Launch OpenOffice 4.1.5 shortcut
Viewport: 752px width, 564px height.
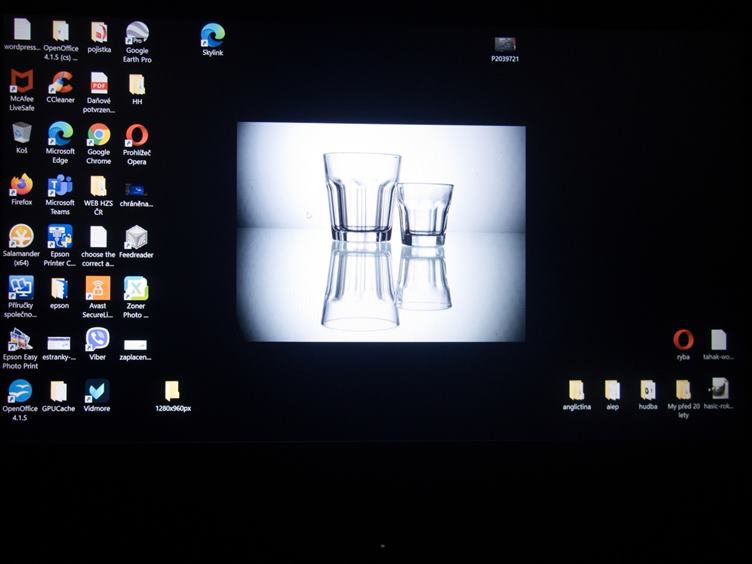[x=20, y=391]
